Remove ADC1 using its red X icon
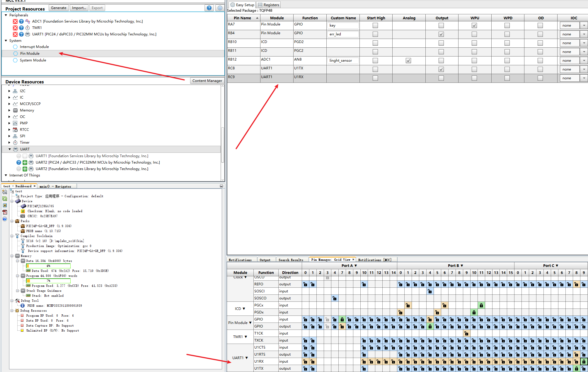 click(x=15, y=21)
